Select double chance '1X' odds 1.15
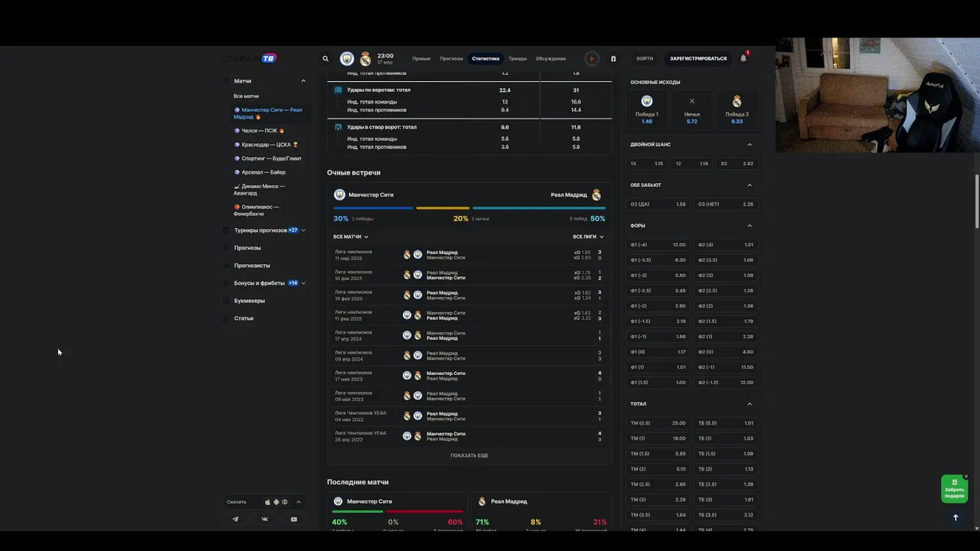The width and height of the screenshot is (980, 551). [647, 164]
